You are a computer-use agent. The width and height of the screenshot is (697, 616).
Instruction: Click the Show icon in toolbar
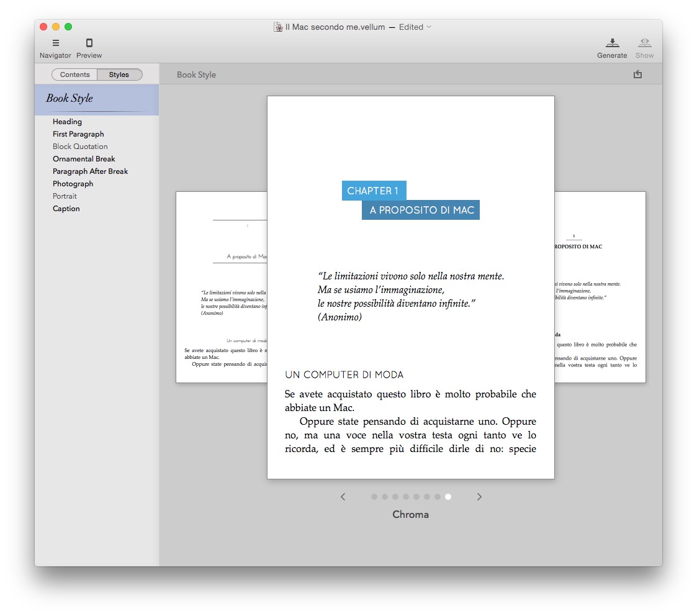pos(644,43)
